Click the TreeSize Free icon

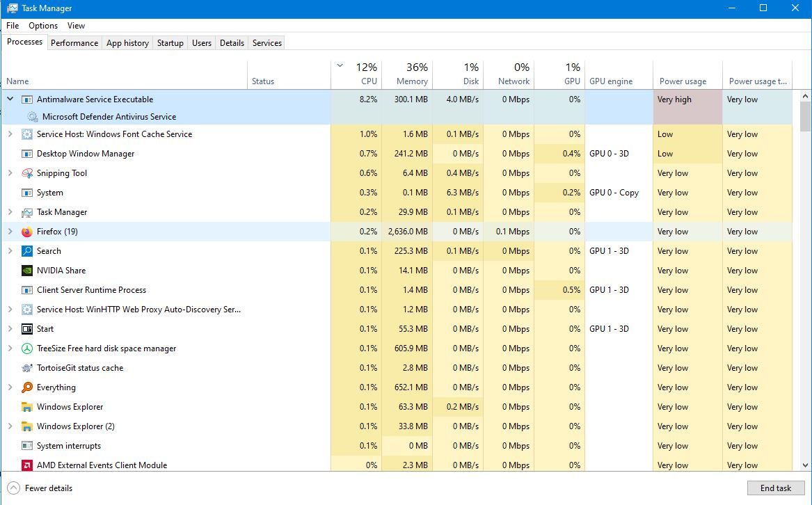tap(27, 348)
